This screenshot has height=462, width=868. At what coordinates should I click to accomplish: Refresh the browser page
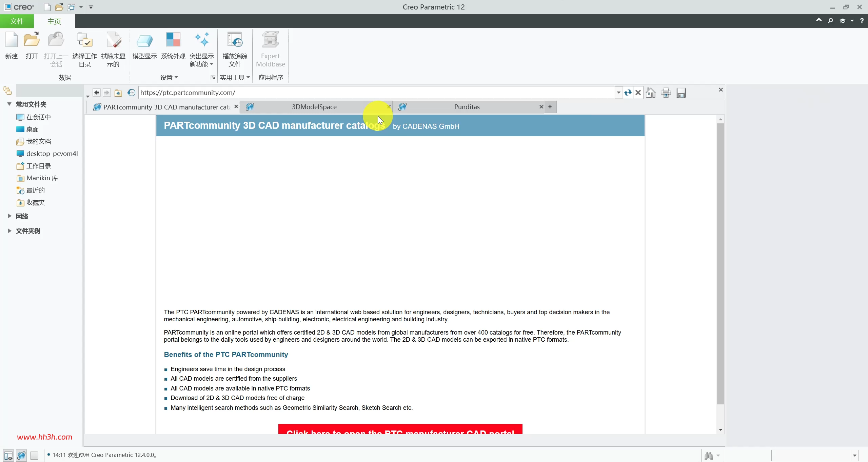click(628, 93)
